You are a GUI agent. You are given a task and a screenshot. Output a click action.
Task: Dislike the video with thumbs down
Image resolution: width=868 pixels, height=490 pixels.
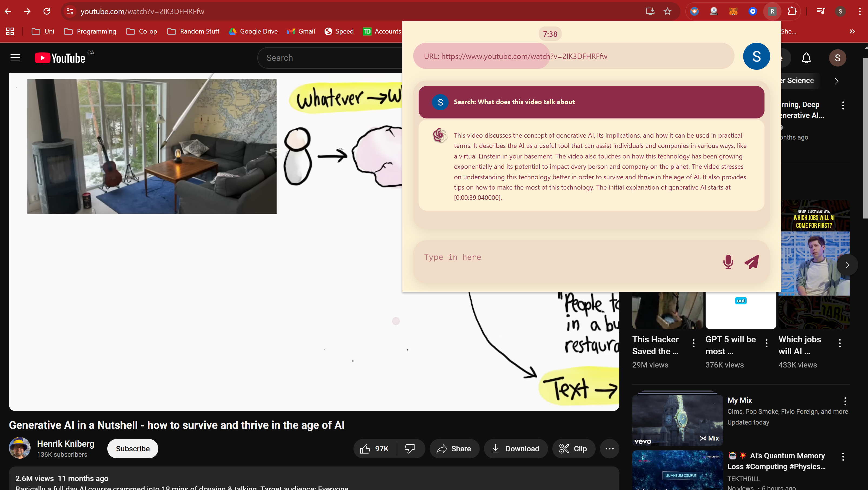pyautogui.click(x=410, y=449)
